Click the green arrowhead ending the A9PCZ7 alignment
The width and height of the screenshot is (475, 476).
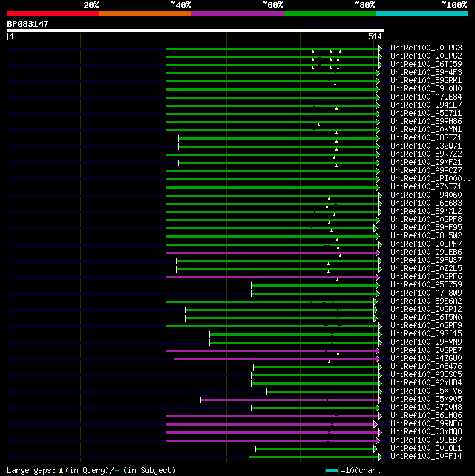click(378, 172)
